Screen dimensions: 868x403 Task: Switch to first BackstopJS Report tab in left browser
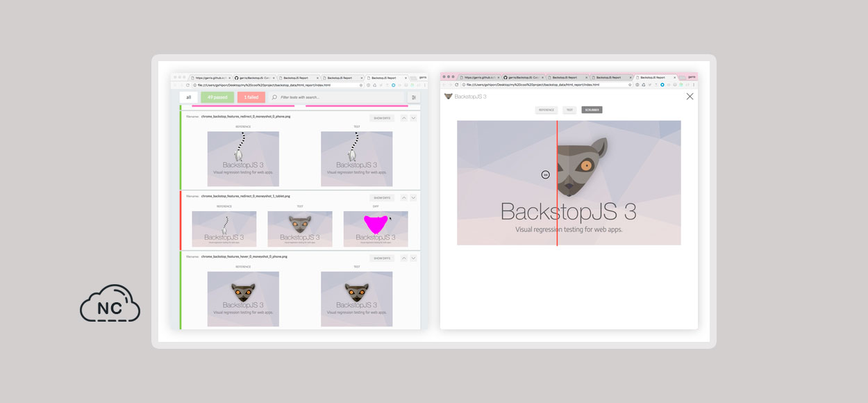[x=299, y=78]
